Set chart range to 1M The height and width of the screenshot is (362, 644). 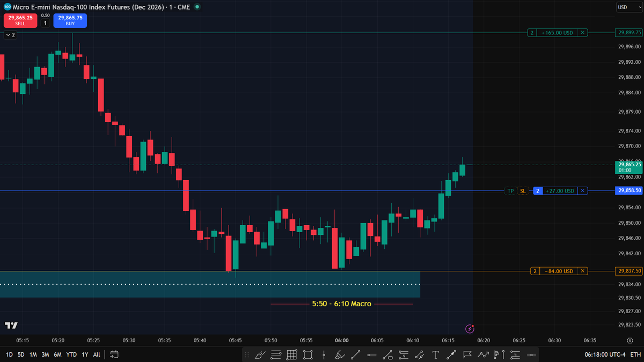click(x=33, y=354)
